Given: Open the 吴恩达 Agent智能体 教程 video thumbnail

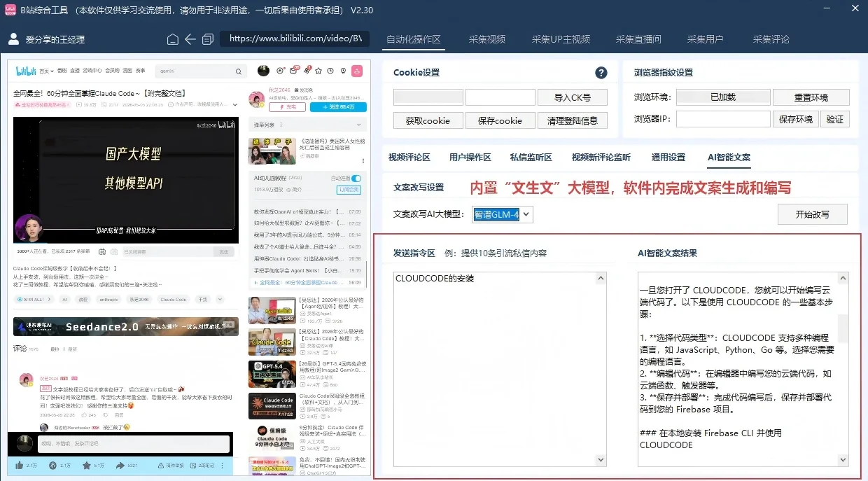Looking at the screenshot, I should pos(271,309).
